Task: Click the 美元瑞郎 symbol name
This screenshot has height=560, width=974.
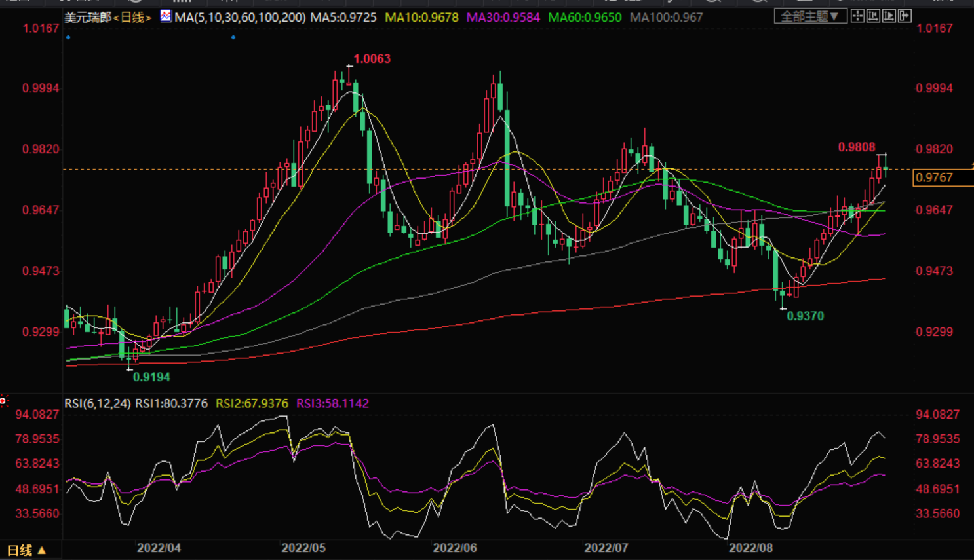Action: [88, 18]
